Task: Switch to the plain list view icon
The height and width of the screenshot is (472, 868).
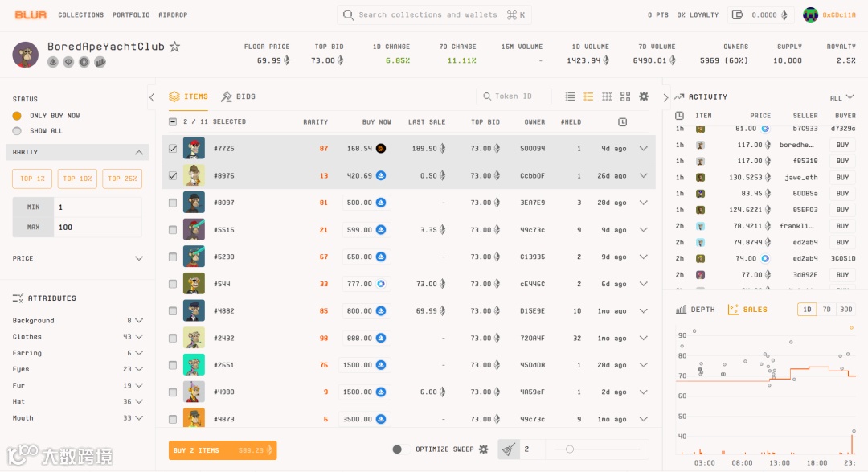Action: pos(570,96)
